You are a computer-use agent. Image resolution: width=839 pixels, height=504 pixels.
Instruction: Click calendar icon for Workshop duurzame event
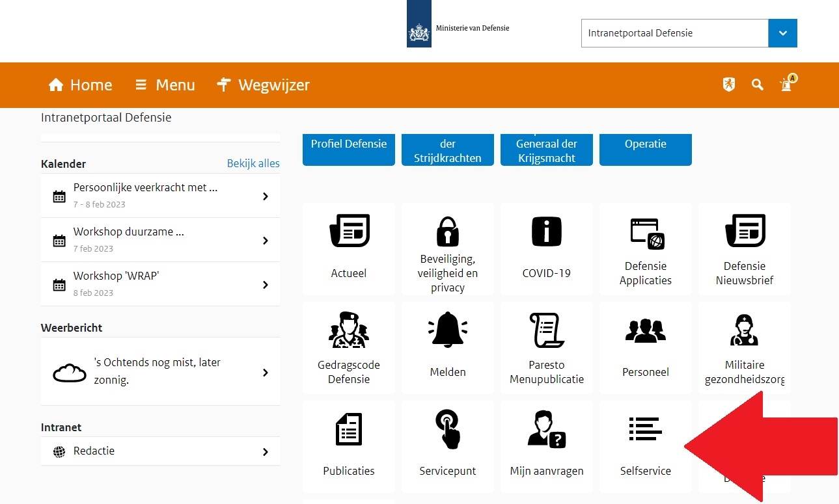59,241
